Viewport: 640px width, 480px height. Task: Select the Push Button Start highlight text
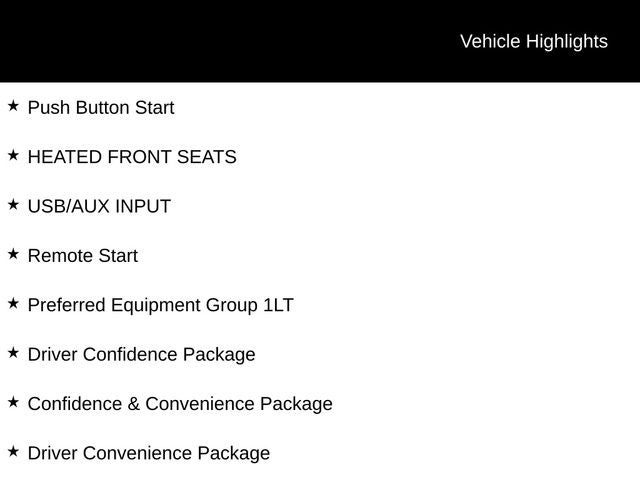pyautogui.click(x=101, y=108)
